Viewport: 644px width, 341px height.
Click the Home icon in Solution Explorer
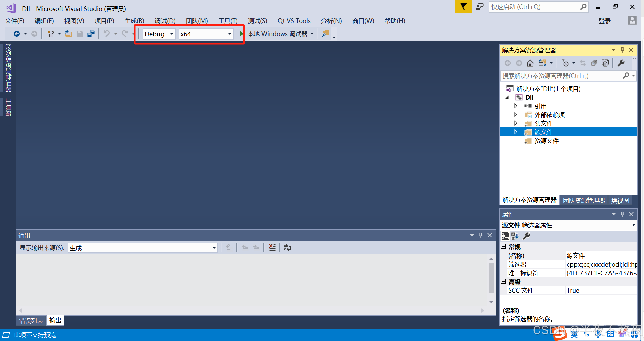point(530,63)
